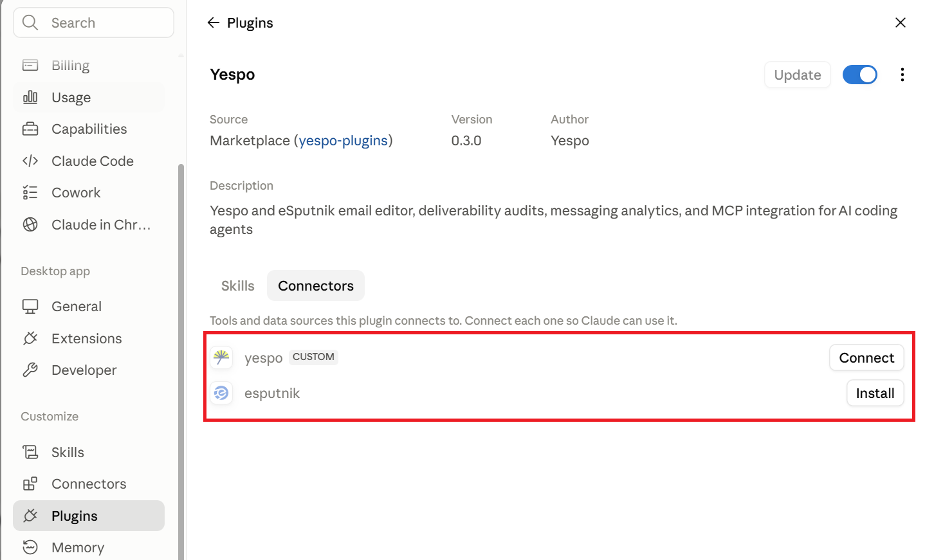The image size is (925, 560).
Task: Open Connectors in Customize section
Action: click(89, 483)
